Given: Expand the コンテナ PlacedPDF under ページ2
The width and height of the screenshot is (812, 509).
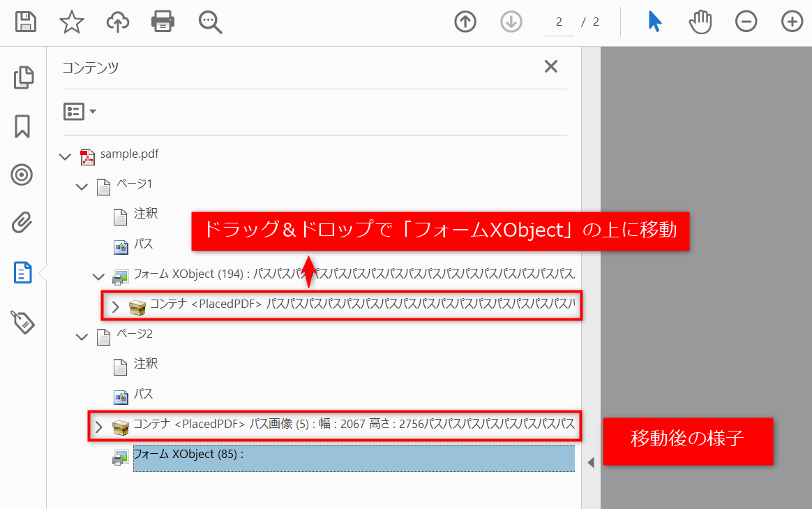Looking at the screenshot, I should [98, 427].
